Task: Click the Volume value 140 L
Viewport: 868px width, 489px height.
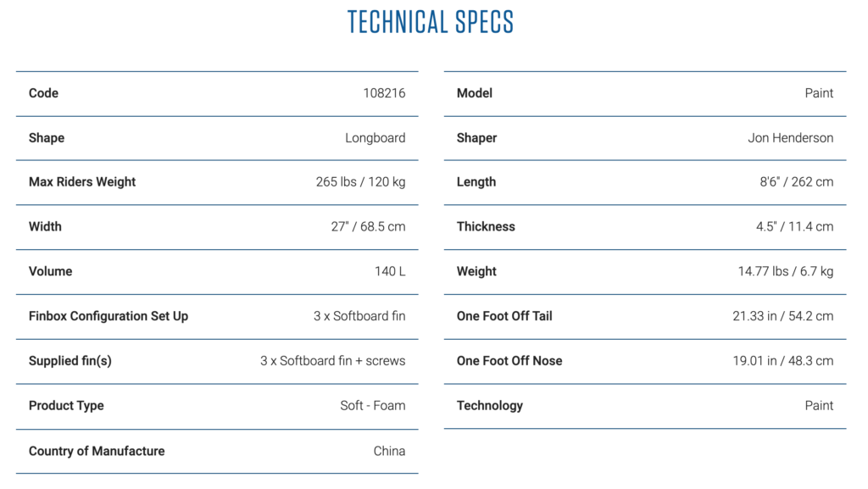Action: click(390, 272)
